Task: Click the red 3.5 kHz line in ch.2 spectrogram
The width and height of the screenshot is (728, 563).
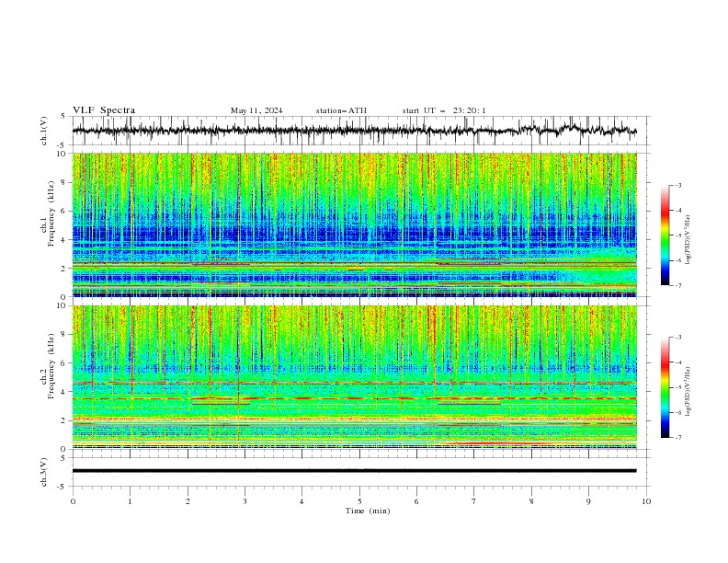Action: [x=354, y=398]
